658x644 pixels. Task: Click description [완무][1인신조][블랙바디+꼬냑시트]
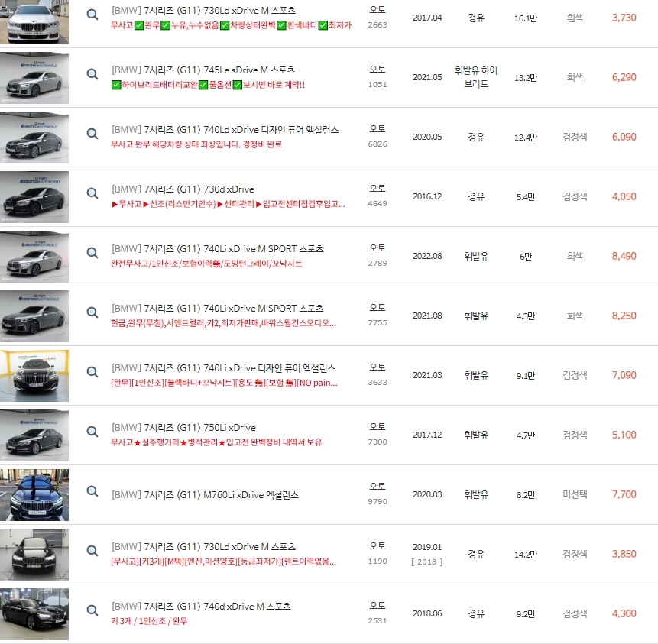tap(224, 383)
